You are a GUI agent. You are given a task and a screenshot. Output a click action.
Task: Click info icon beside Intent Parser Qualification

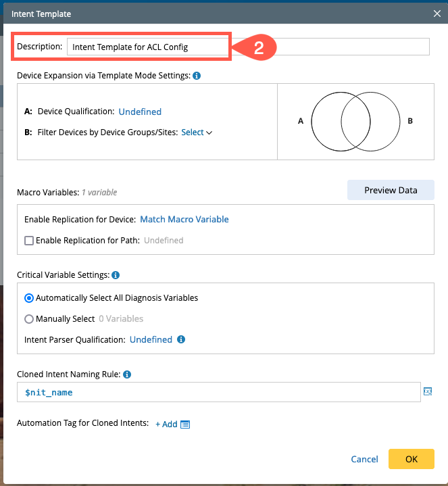pos(181,340)
